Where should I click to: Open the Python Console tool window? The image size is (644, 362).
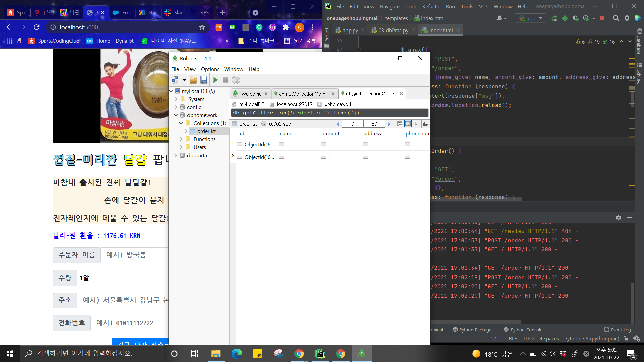[523, 330]
